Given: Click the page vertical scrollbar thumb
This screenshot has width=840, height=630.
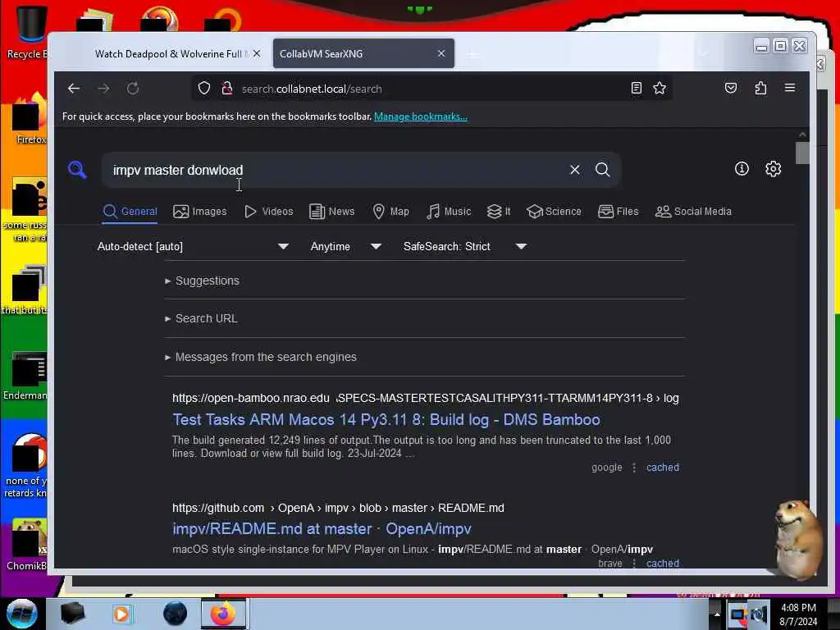Looking at the screenshot, I should 802,153.
